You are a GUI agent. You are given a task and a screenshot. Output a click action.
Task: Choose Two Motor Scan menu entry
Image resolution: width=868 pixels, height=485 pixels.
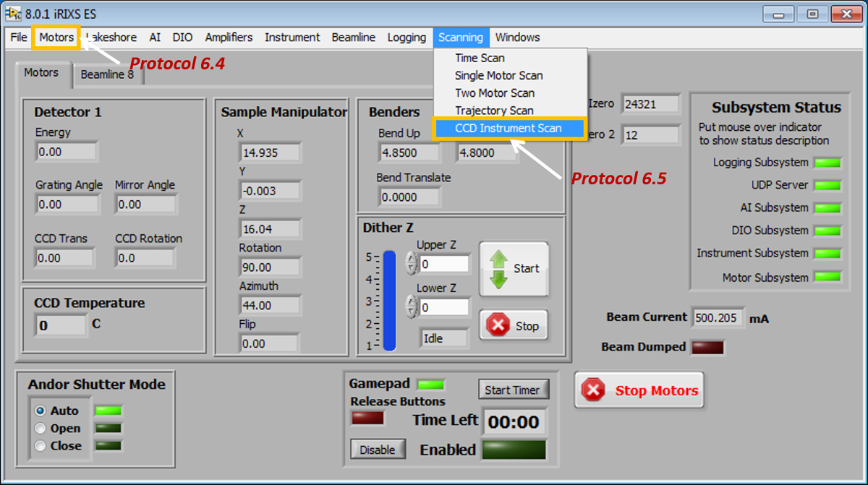[x=510, y=93]
